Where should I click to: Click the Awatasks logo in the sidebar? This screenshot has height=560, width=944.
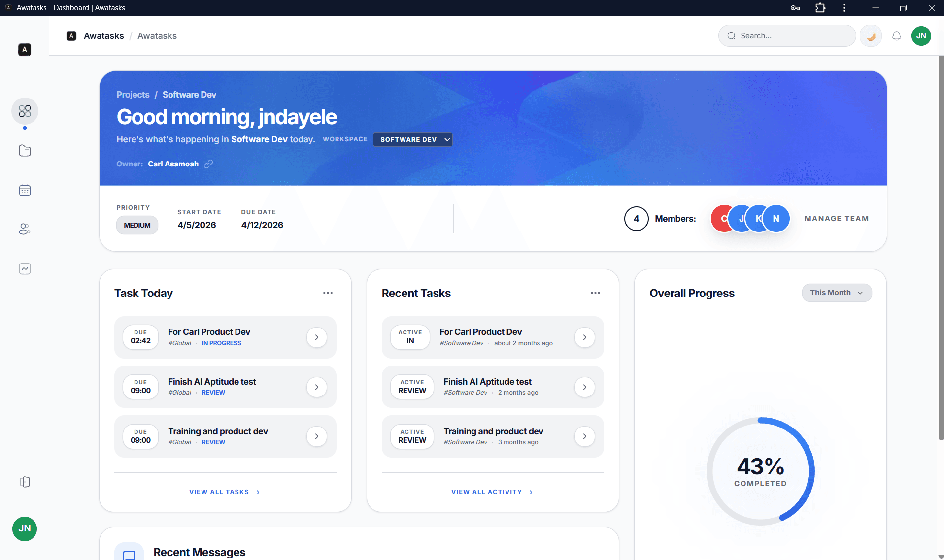25,49
